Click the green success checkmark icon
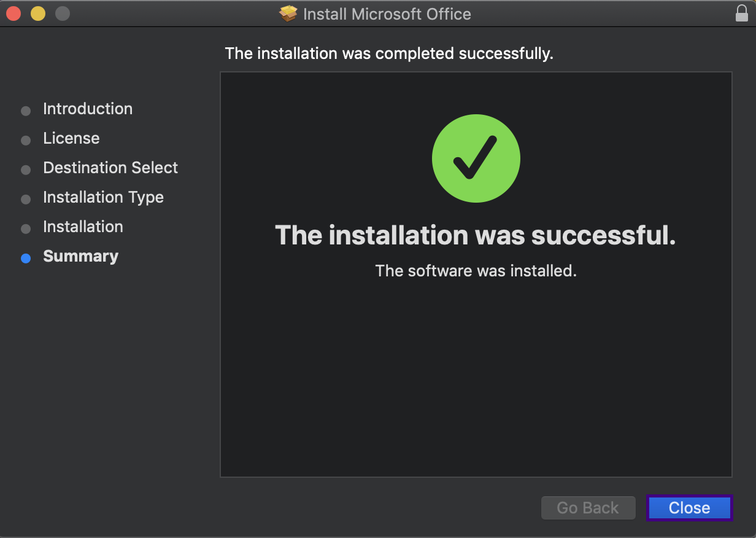This screenshot has width=756, height=538. (x=476, y=158)
